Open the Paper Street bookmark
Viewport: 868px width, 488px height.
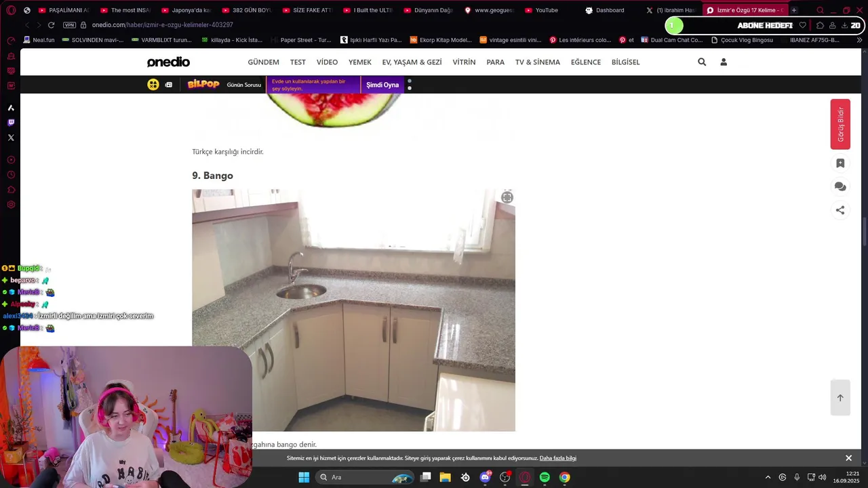(x=300, y=40)
